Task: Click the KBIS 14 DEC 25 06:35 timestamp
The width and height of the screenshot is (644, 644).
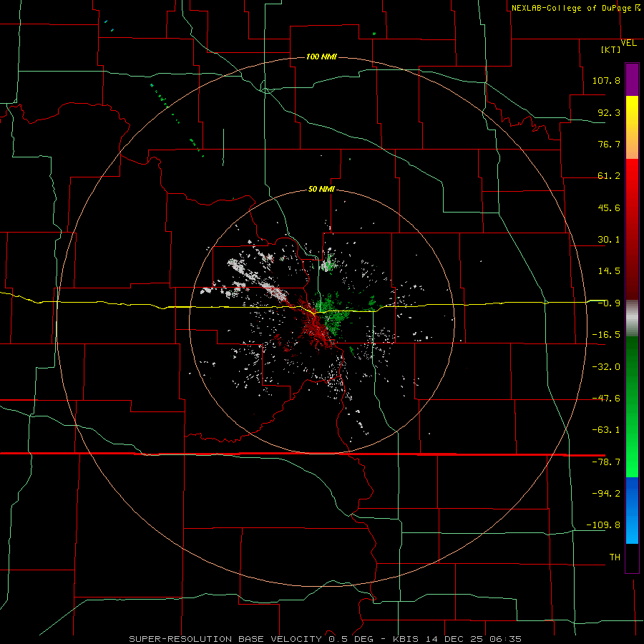Action: (457, 639)
